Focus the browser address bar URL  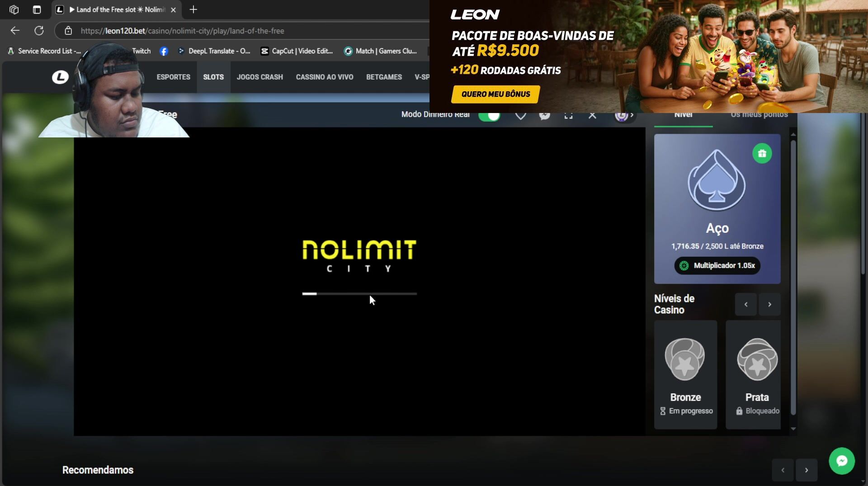click(x=182, y=31)
